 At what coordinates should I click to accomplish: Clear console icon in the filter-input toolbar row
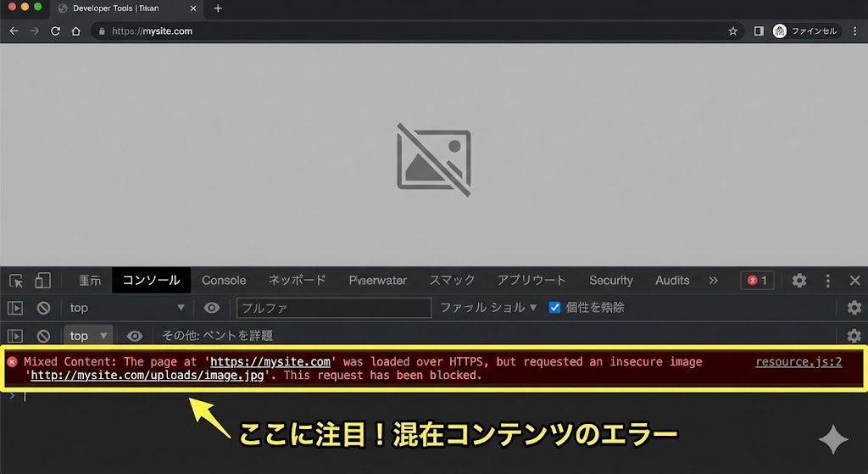[x=43, y=308]
